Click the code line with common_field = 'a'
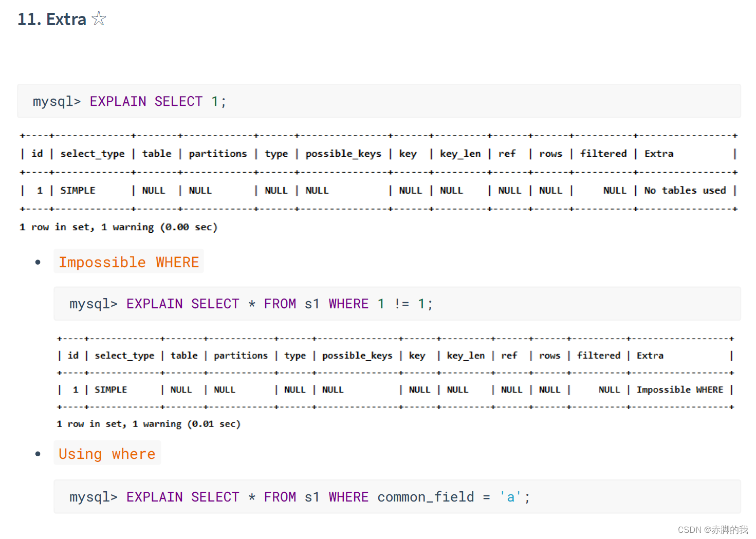 tap(397, 497)
